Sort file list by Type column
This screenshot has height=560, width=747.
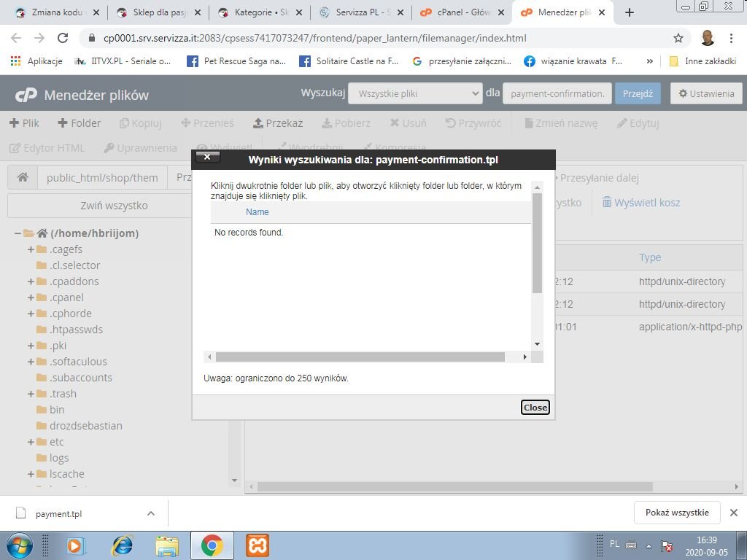pyautogui.click(x=650, y=257)
